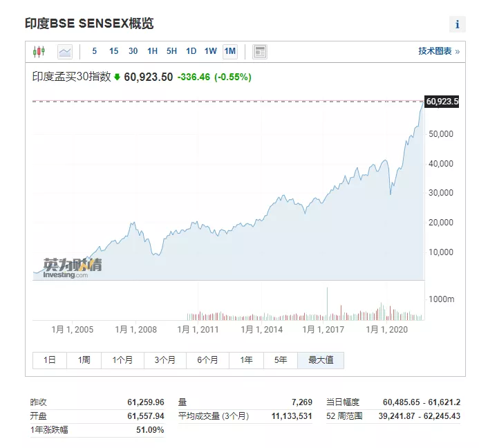
Task: Select the 1M monthly interval
Action: [x=230, y=51]
